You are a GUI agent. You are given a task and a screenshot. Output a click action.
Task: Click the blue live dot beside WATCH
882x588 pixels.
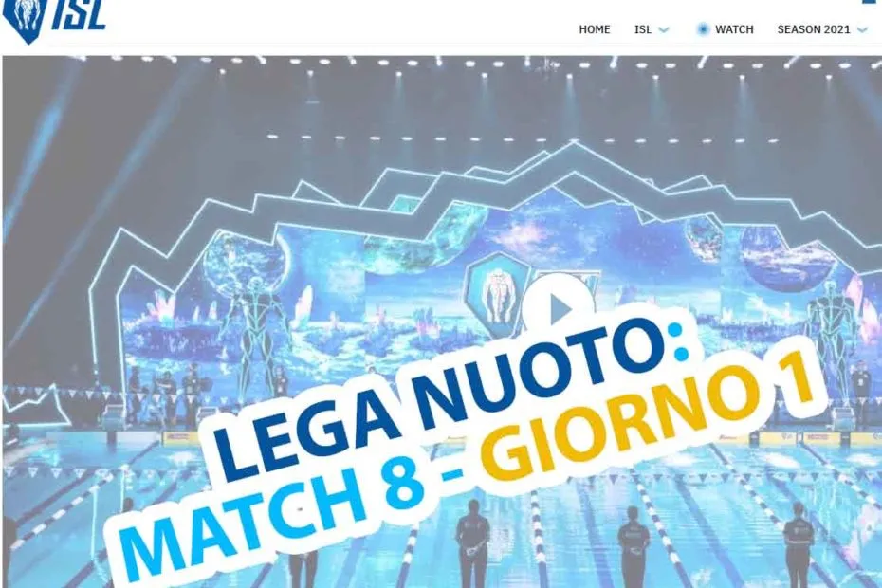[703, 29]
